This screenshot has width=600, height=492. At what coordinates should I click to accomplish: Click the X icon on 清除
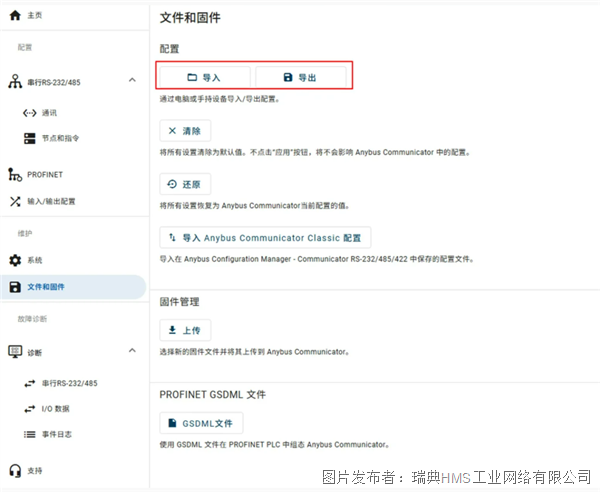[172, 131]
